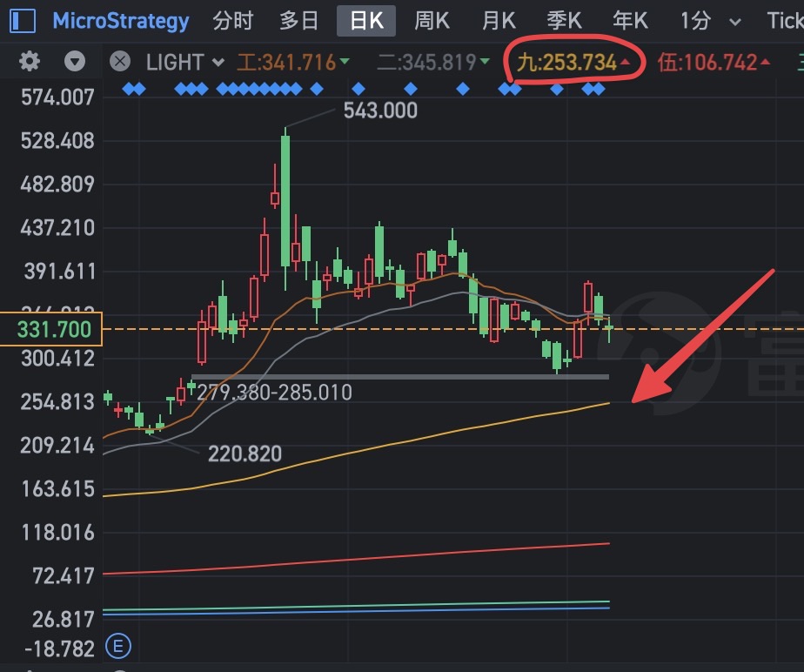Remove the LIGHT indicator with X icon
804x672 pixels.
click(120, 62)
